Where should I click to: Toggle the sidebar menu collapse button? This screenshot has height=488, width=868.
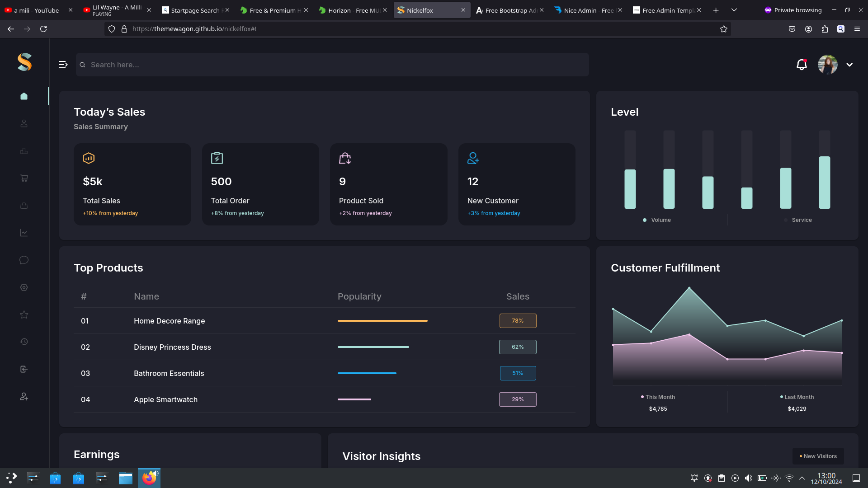tap(63, 65)
